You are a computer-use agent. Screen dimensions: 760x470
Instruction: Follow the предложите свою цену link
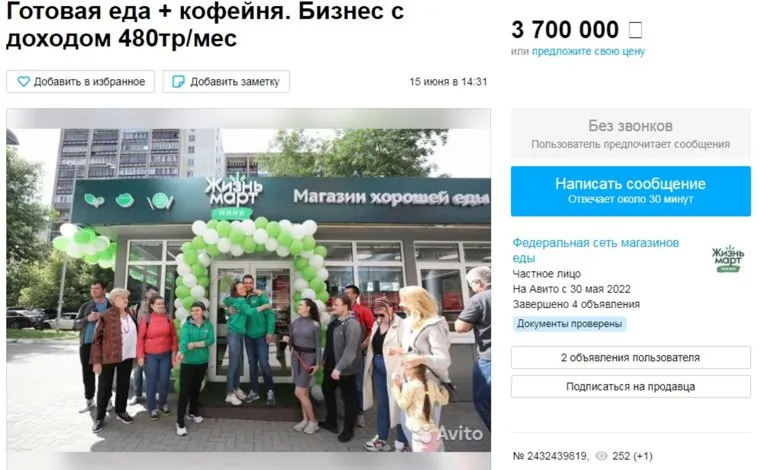coord(588,51)
